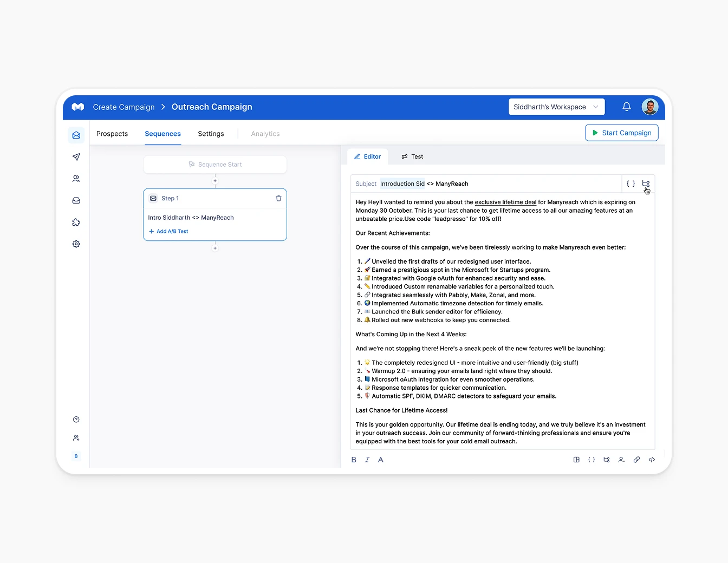Open the settings gear in sidebar

pyautogui.click(x=76, y=244)
